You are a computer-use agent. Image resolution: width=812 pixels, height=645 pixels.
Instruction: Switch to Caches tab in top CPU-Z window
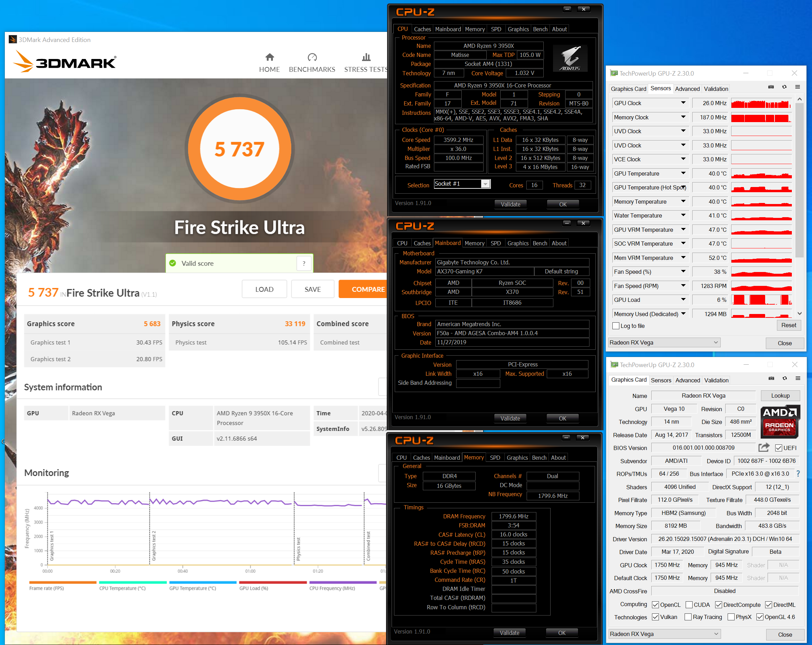(422, 29)
